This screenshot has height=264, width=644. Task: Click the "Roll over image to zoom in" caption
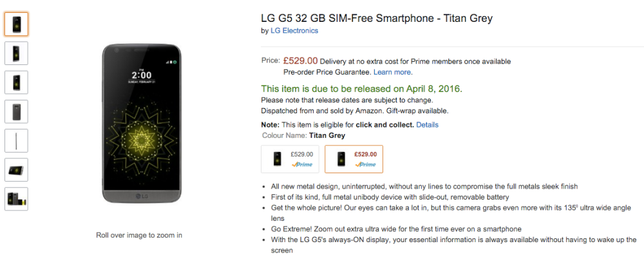139,235
